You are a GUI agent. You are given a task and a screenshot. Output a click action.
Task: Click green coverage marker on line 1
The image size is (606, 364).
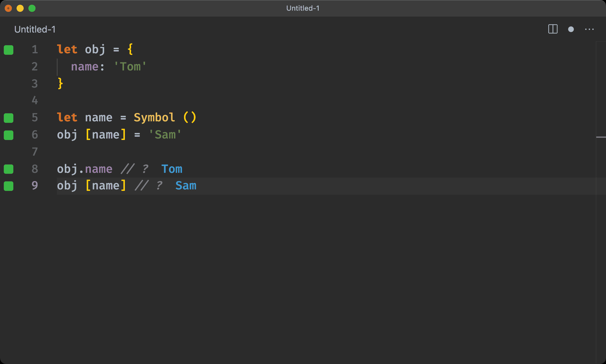(x=9, y=50)
